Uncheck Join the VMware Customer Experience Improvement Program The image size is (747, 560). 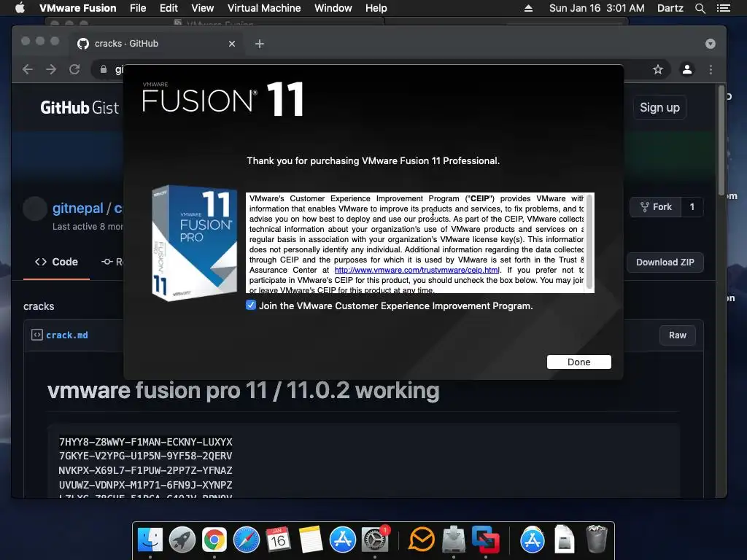click(251, 306)
